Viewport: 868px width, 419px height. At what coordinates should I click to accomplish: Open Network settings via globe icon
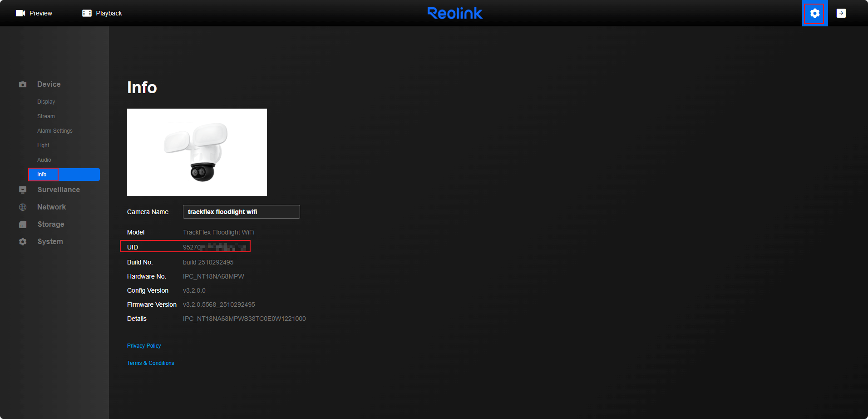click(22, 207)
